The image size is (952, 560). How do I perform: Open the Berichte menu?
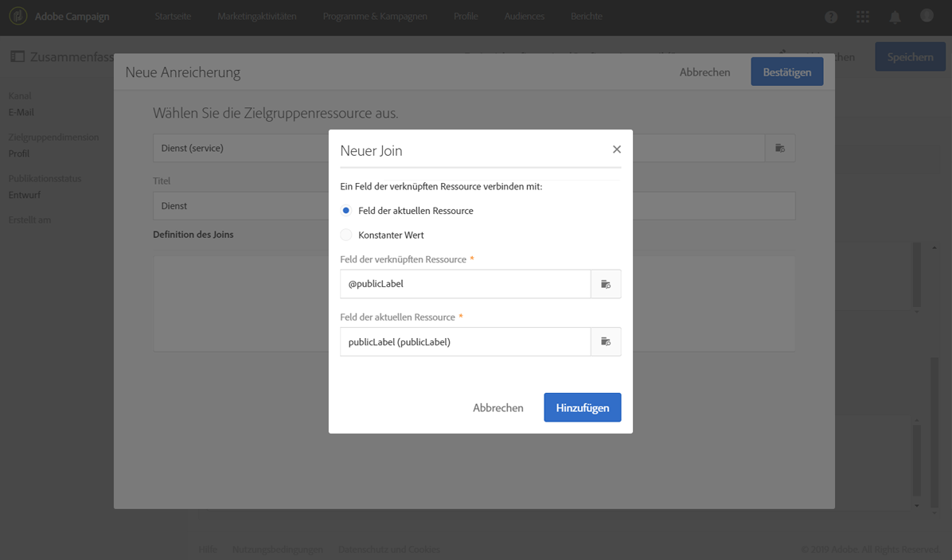(587, 17)
